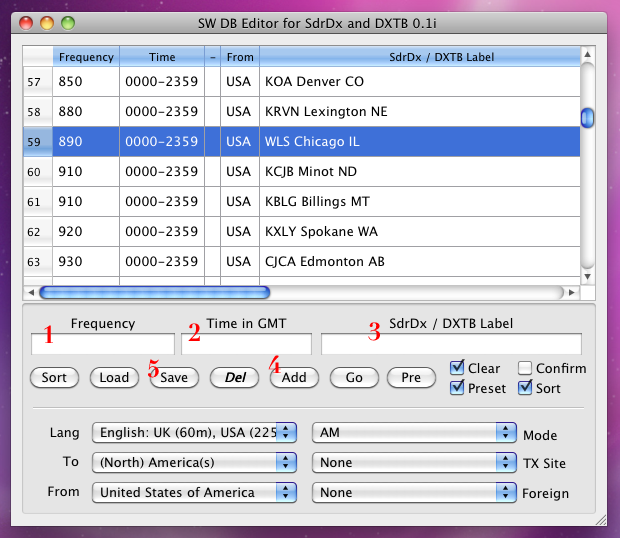Uncheck the Preset checkbox
The width and height of the screenshot is (620, 538).
(x=457, y=387)
